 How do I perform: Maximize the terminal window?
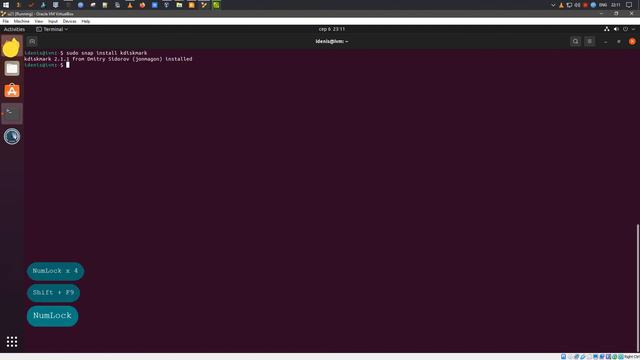(619, 42)
